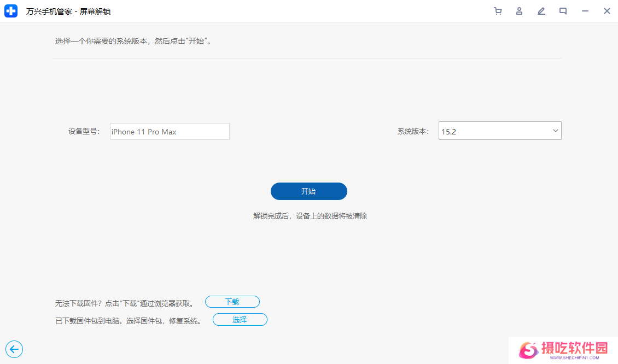This screenshot has height=364, width=618.
Task: Minimize the window
Action: coord(585,11)
